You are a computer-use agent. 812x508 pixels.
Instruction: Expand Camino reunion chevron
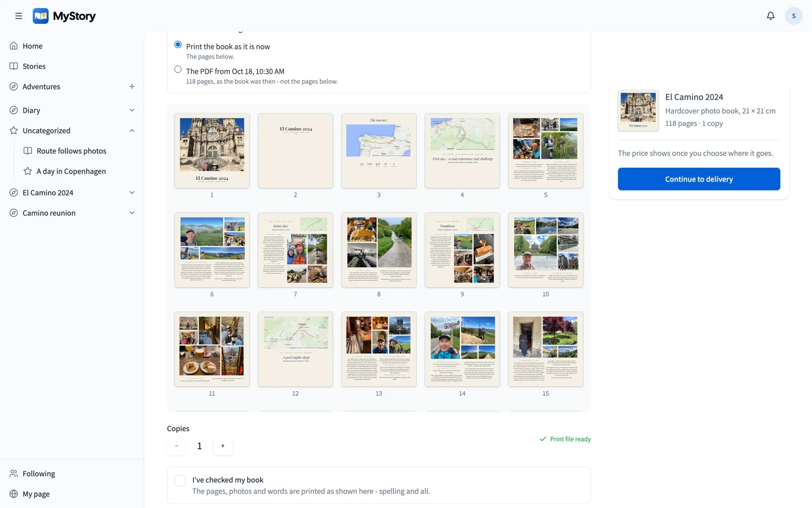pyautogui.click(x=132, y=213)
